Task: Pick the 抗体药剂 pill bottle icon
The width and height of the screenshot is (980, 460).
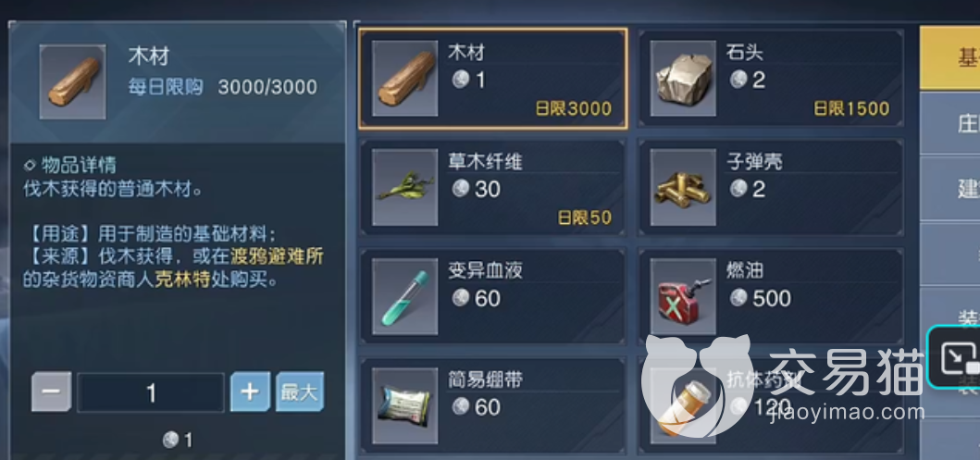Action: tap(683, 405)
